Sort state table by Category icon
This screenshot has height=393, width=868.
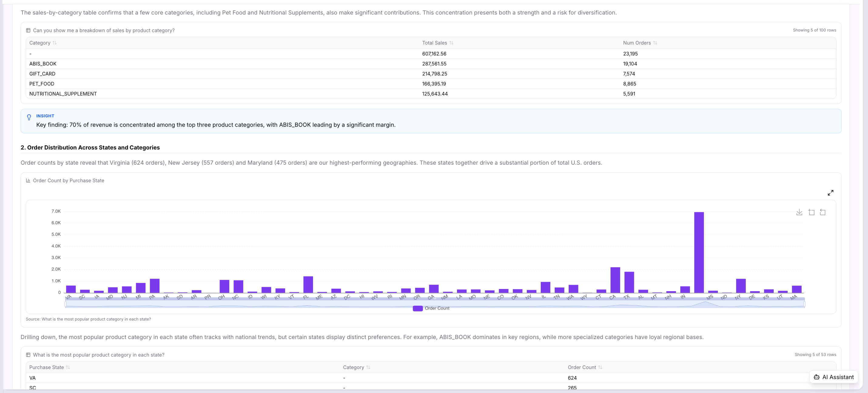[368, 368]
